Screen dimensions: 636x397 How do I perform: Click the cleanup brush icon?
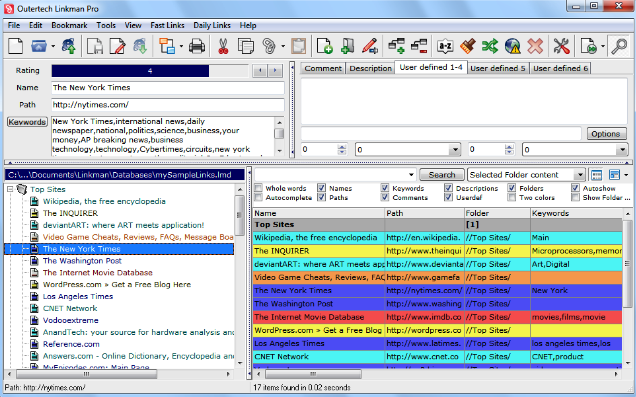coord(468,46)
